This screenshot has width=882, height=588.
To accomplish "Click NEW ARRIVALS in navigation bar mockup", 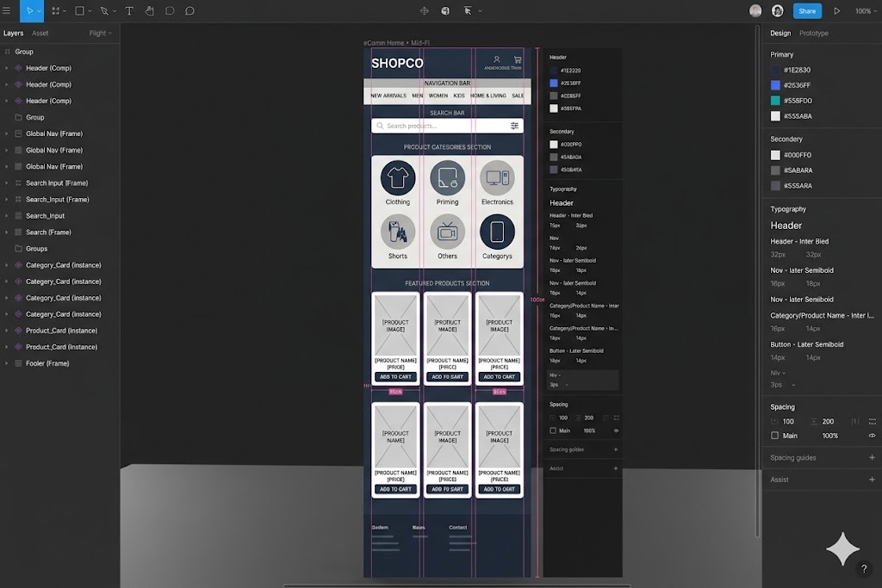I will 388,96.
